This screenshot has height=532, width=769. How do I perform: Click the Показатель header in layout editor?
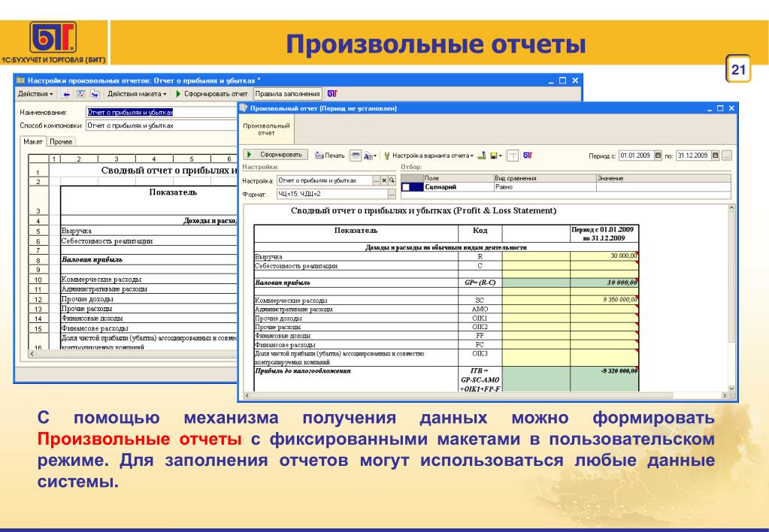[x=173, y=192]
